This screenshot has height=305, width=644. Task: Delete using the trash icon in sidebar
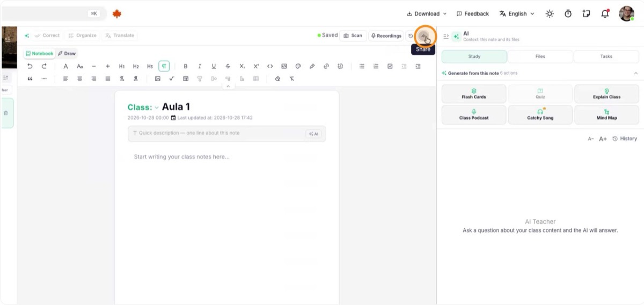tap(6, 113)
